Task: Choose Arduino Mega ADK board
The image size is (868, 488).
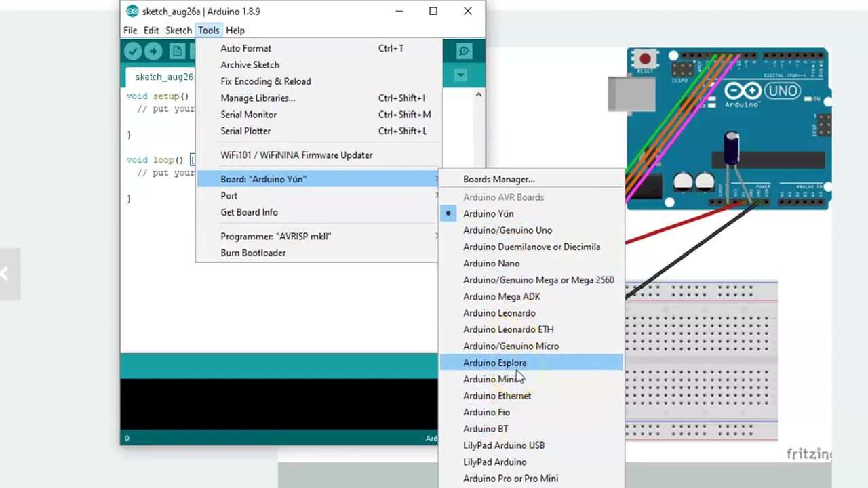Action: coord(531,296)
